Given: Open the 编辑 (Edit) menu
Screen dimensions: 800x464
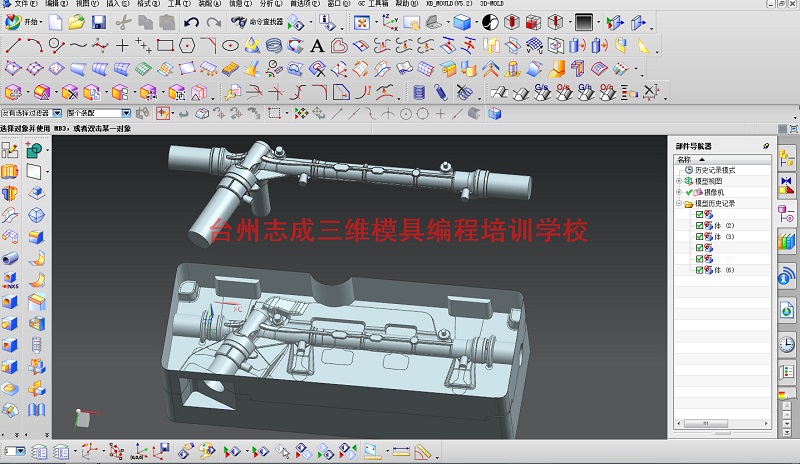Looking at the screenshot, I should coord(56,3).
